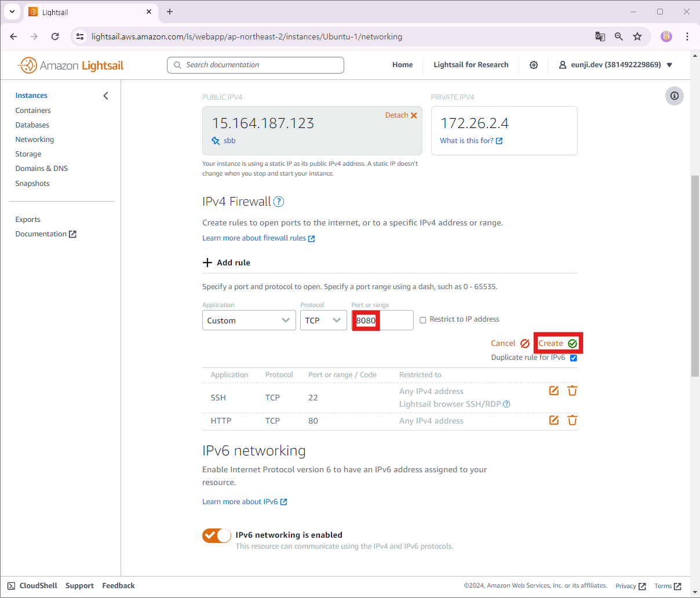Open the Chrome profile avatar

[x=666, y=37]
